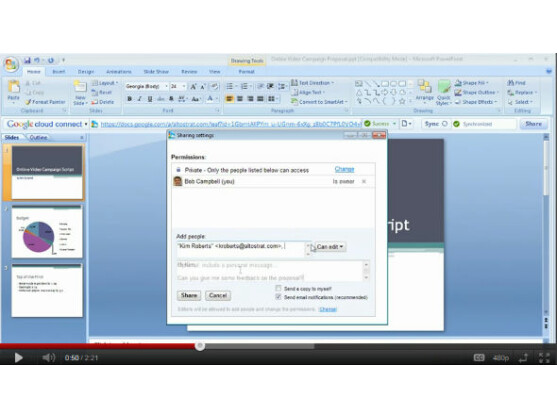Switch to the Design ribbon tab
This screenshot has height=418, width=557.
pos(86,71)
